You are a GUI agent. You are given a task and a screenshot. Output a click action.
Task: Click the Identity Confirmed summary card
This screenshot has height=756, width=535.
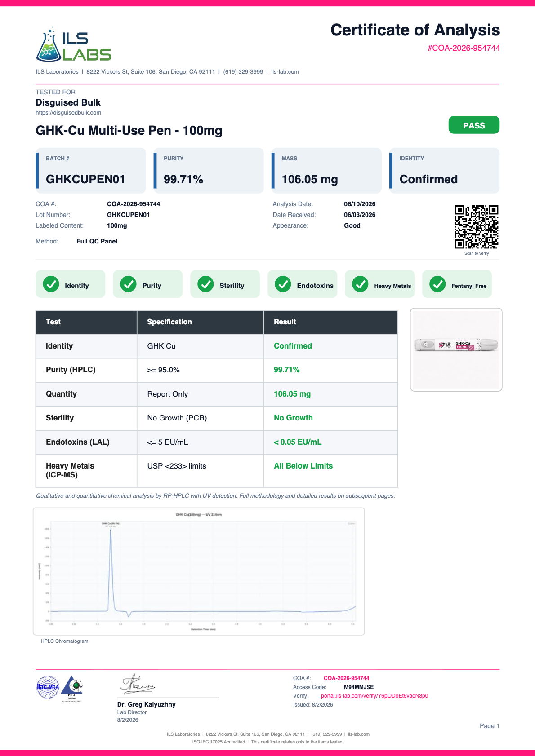444,171
